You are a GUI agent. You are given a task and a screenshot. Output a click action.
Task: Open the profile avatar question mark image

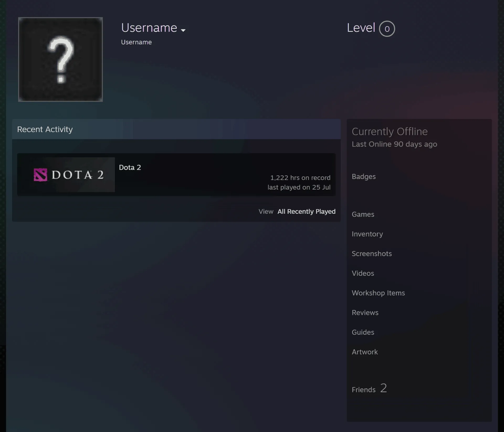click(x=60, y=59)
